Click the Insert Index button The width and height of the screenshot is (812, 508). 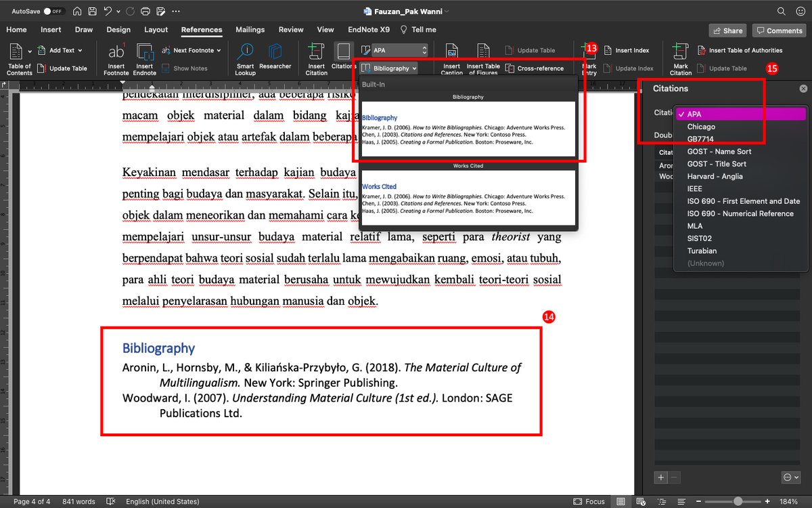click(627, 50)
